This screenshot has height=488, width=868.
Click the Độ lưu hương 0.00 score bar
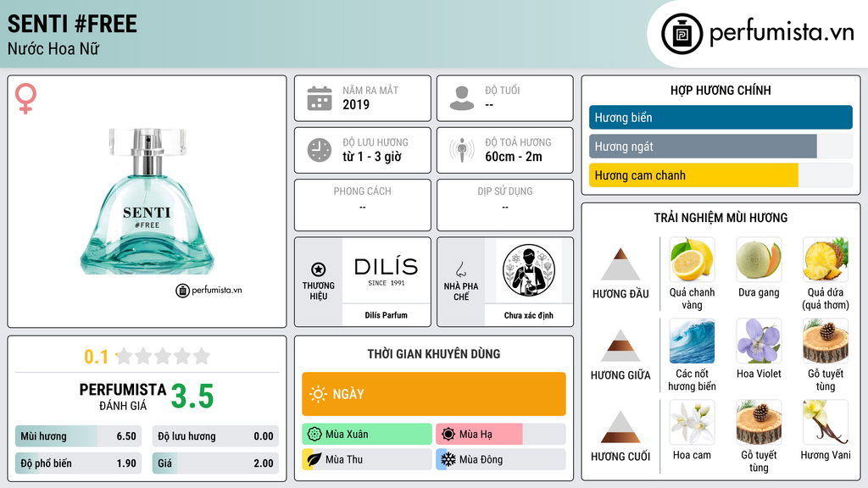pyautogui.click(x=215, y=436)
